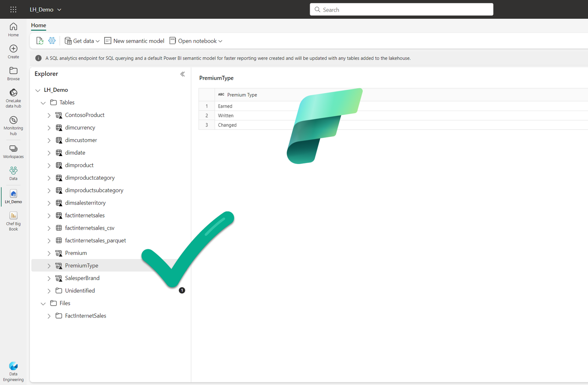
Task: Expand the dimcustomer table chevron
Action: coord(49,140)
